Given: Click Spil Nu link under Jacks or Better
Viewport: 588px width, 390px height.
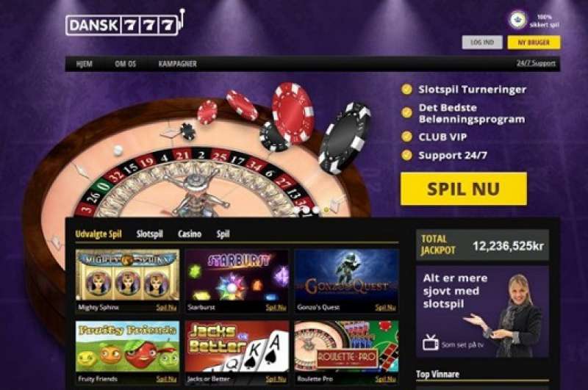Looking at the screenshot, I should (x=276, y=379).
